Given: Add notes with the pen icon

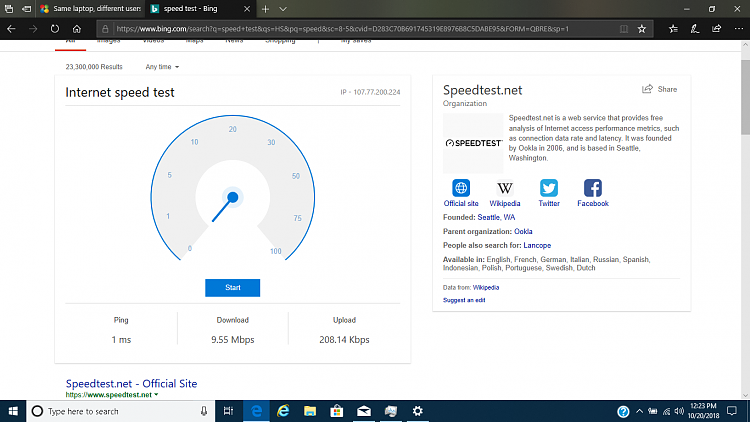Looking at the screenshot, I should [x=695, y=29].
